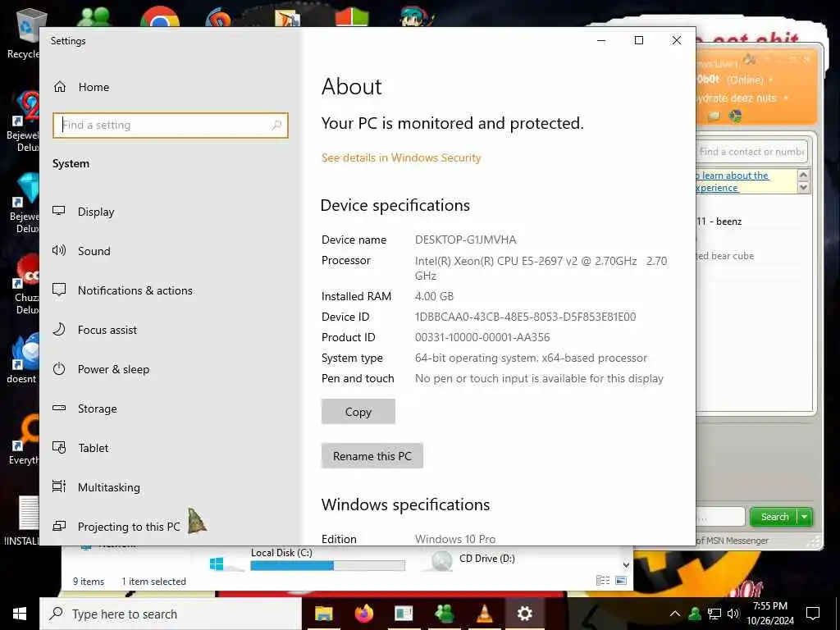Open VLC media player from taskbar
840x630 pixels.
(x=484, y=614)
